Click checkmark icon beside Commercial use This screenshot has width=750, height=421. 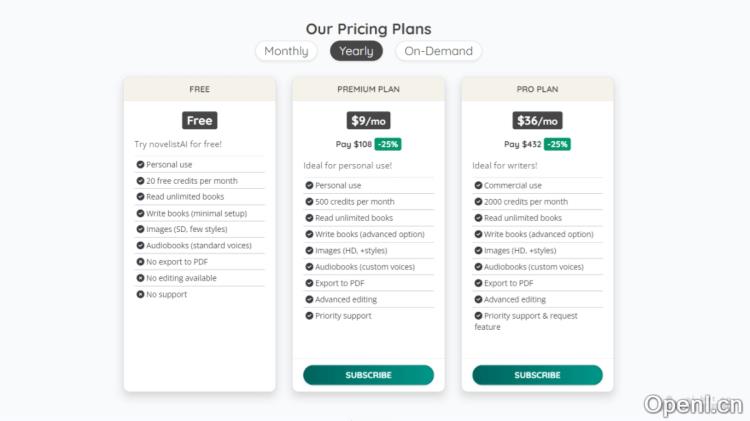click(x=478, y=186)
